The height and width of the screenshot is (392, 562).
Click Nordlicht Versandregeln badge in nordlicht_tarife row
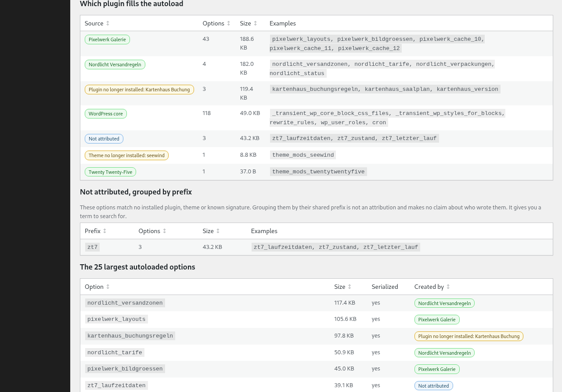(444, 353)
